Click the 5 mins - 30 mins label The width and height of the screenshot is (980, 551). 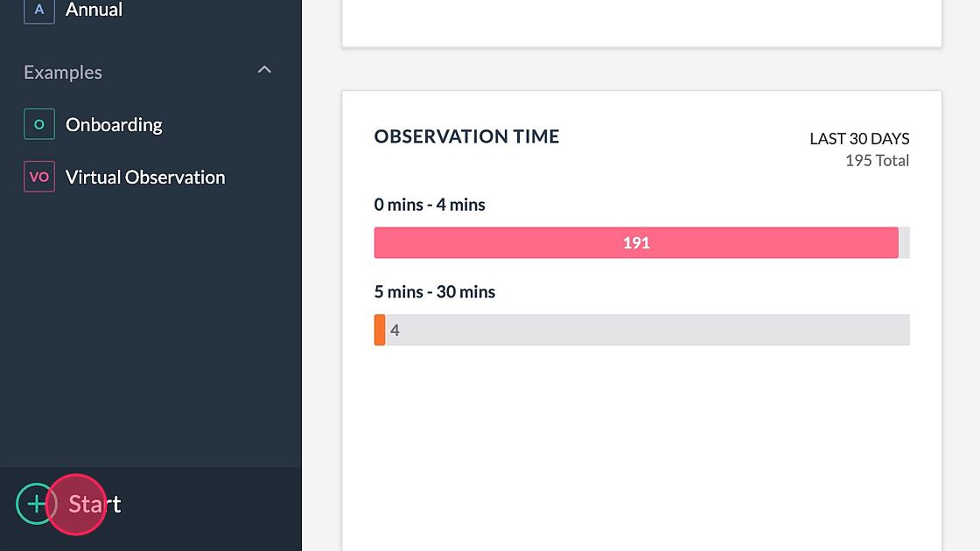pos(434,291)
